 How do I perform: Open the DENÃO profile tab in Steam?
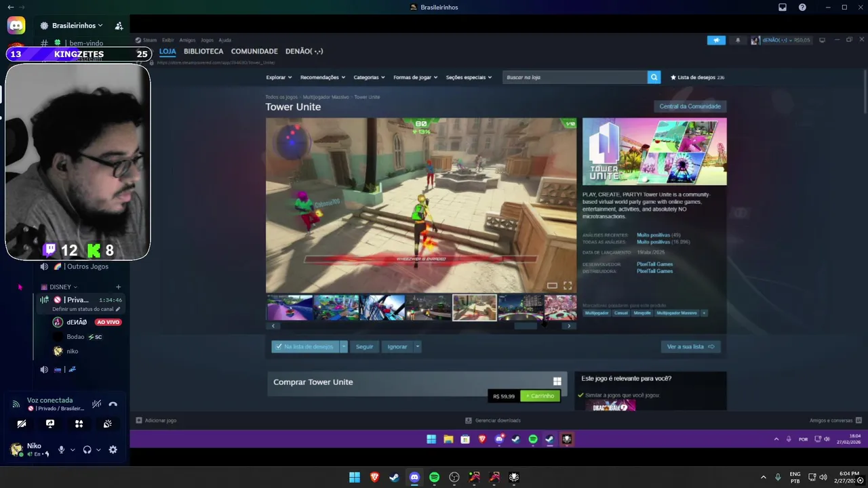[304, 52]
